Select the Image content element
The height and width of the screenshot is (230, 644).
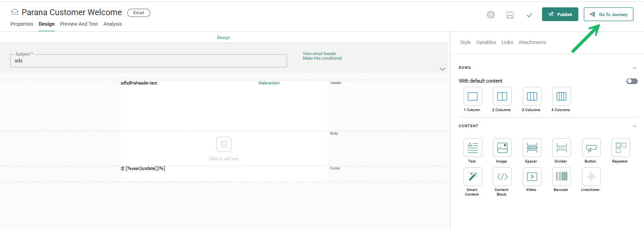(x=502, y=148)
